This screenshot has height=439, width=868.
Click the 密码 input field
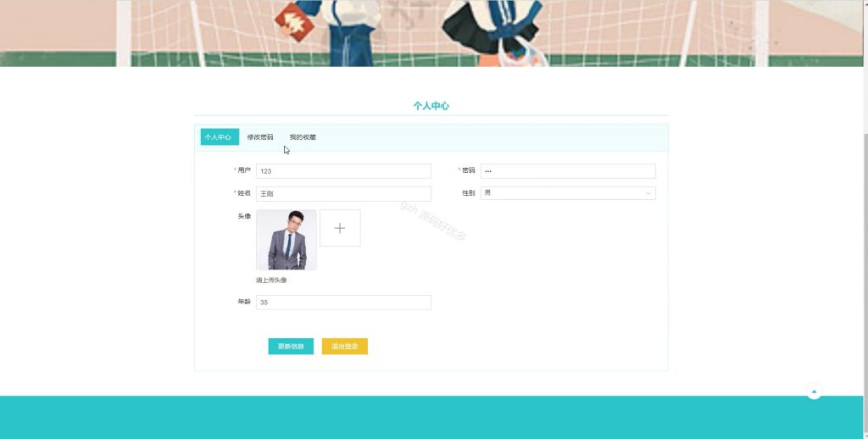click(568, 171)
